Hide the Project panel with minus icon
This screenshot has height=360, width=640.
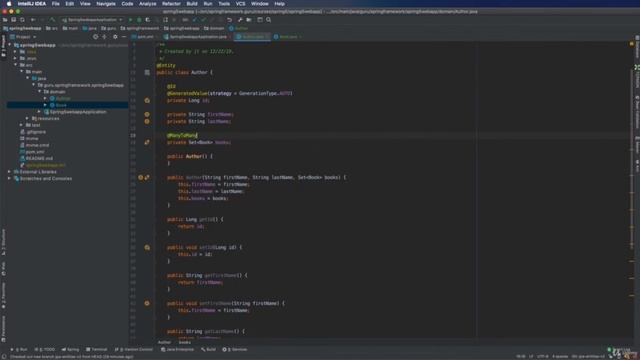(x=124, y=37)
